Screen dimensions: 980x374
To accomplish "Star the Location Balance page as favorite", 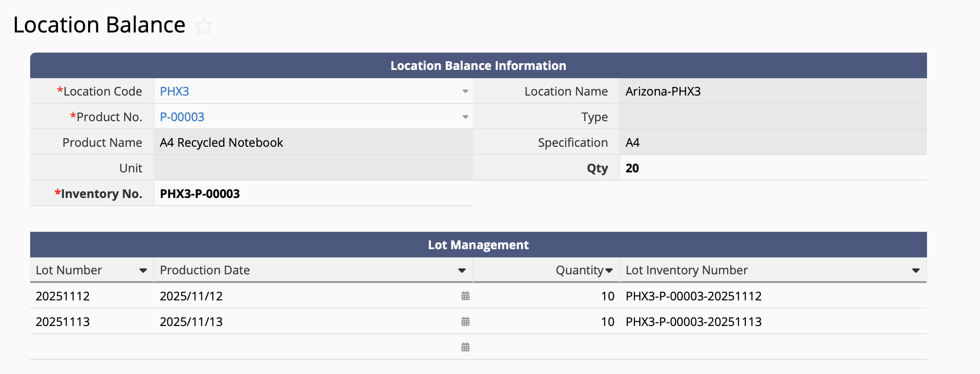I will [203, 26].
